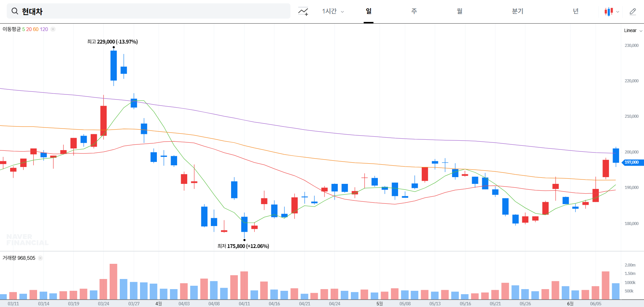Screen dimensions: 644x307
Task: Open the Linear scale dropdown
Action: [x=633, y=30]
